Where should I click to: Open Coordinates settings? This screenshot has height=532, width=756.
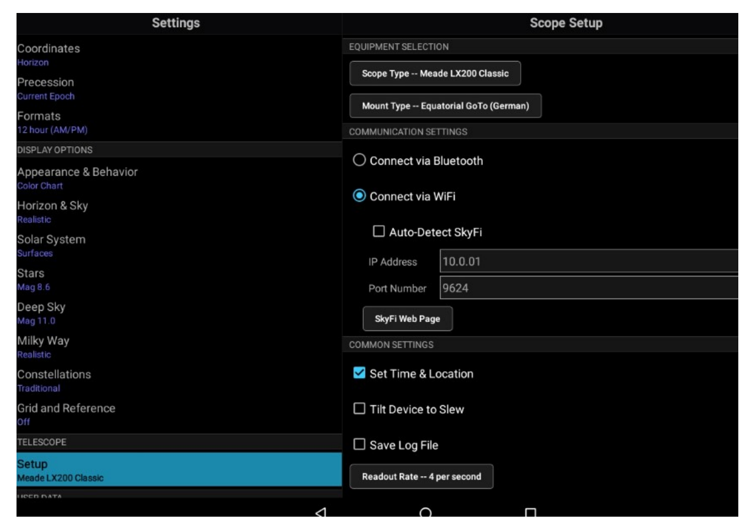point(179,54)
